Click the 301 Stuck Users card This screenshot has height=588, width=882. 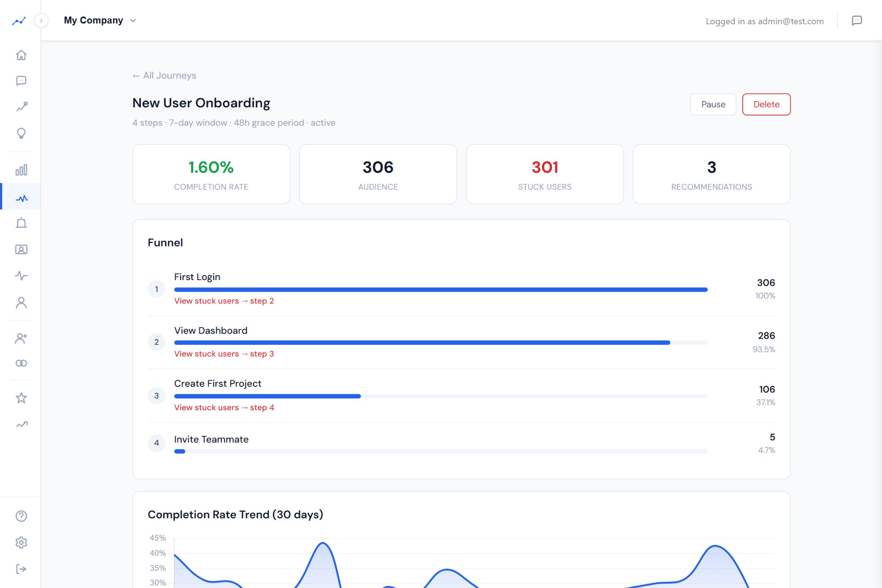coord(545,174)
